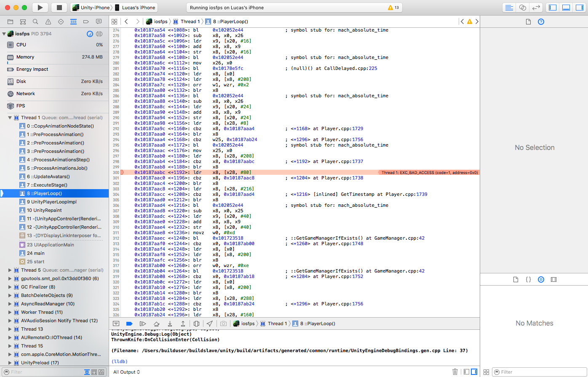This screenshot has width=588, height=377.
Task: Open the Debug View Hierarchy tool
Action: click(x=196, y=324)
